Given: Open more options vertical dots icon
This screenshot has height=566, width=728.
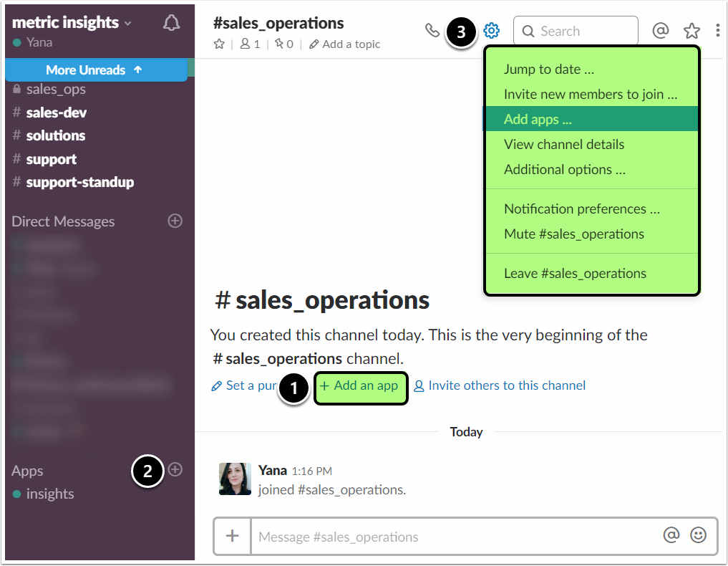Looking at the screenshot, I should [717, 31].
